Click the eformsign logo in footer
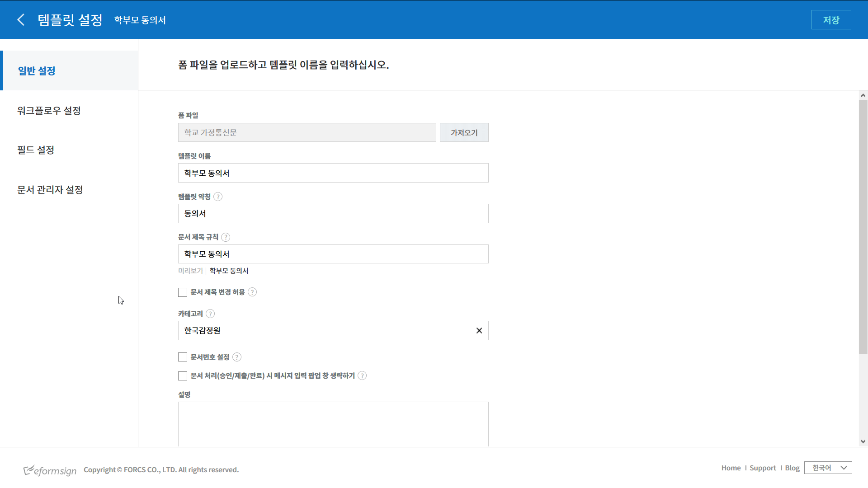Image resolution: width=868 pixels, height=488 pixels. tap(50, 470)
